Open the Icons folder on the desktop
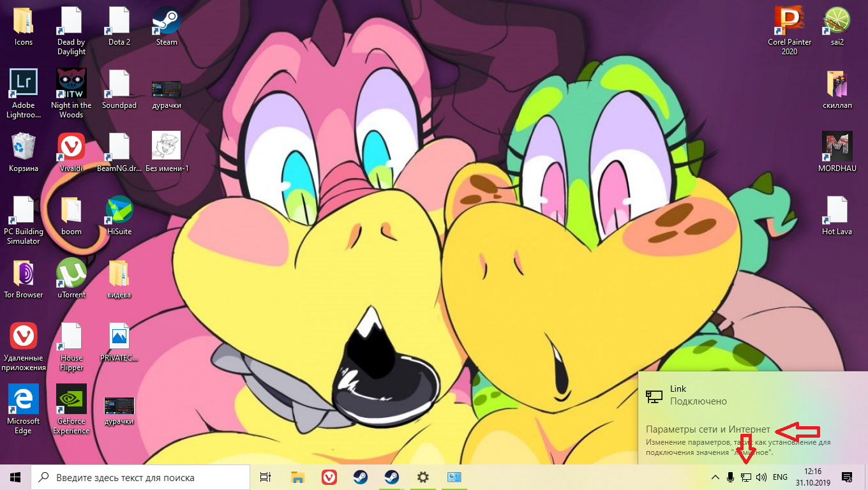This screenshot has width=868, height=490. click(x=23, y=26)
